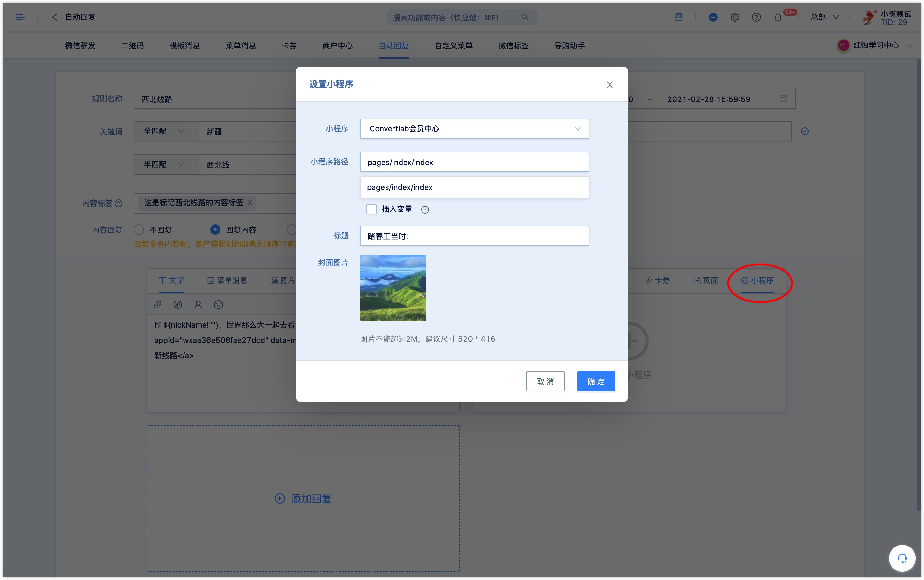Image resolution: width=924 pixels, height=580 pixels.
Task: Select the 回复内容 radio option
Action: pos(215,229)
